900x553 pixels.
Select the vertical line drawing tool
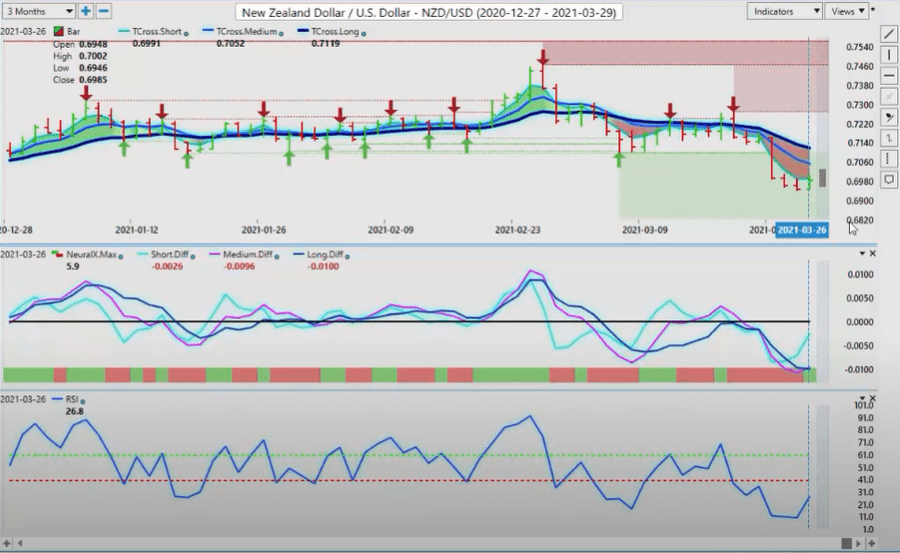click(889, 55)
